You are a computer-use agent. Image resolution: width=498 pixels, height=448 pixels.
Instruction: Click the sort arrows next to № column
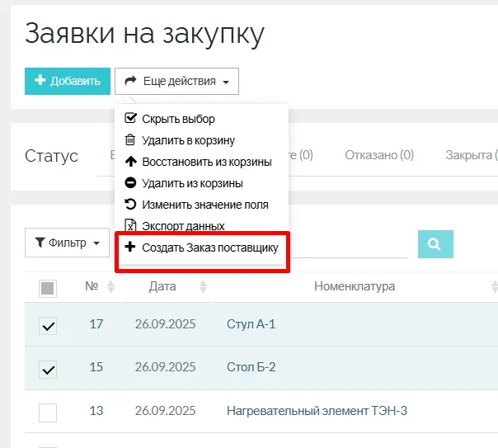click(110, 287)
